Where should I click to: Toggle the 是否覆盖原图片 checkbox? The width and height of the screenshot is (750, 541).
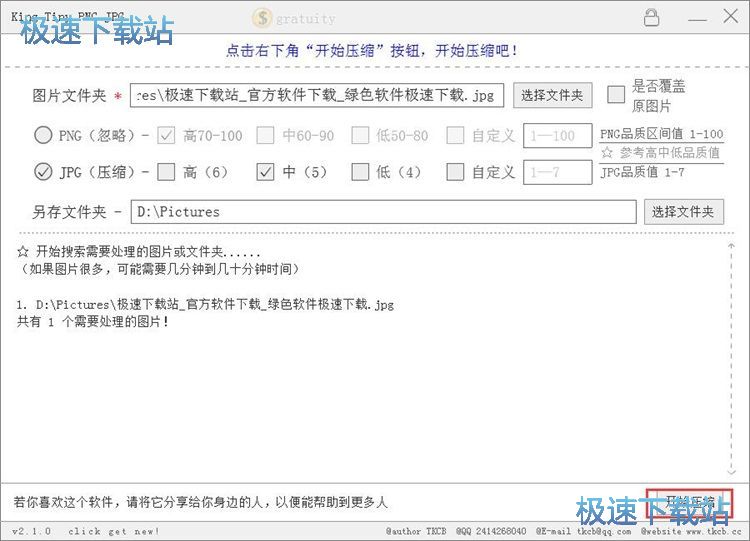point(616,94)
